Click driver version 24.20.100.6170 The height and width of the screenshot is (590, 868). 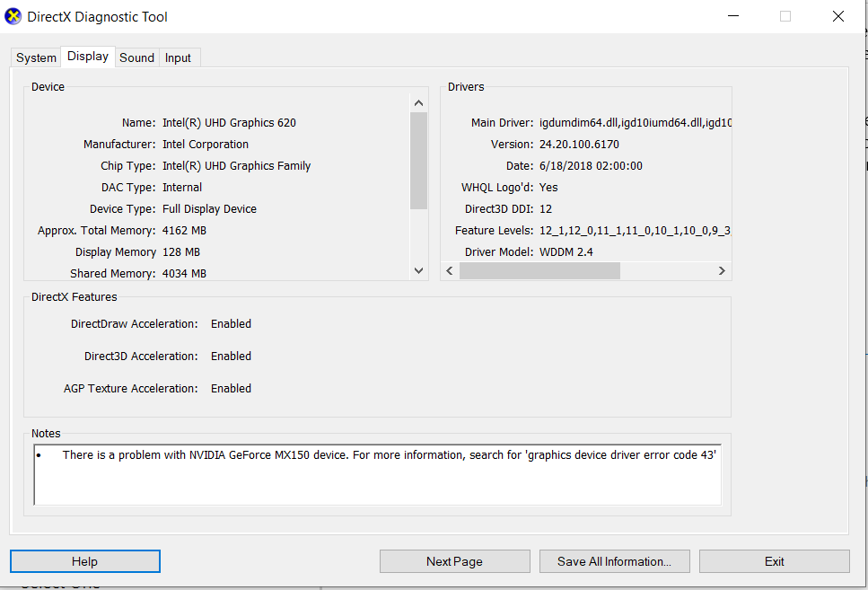[x=579, y=145]
